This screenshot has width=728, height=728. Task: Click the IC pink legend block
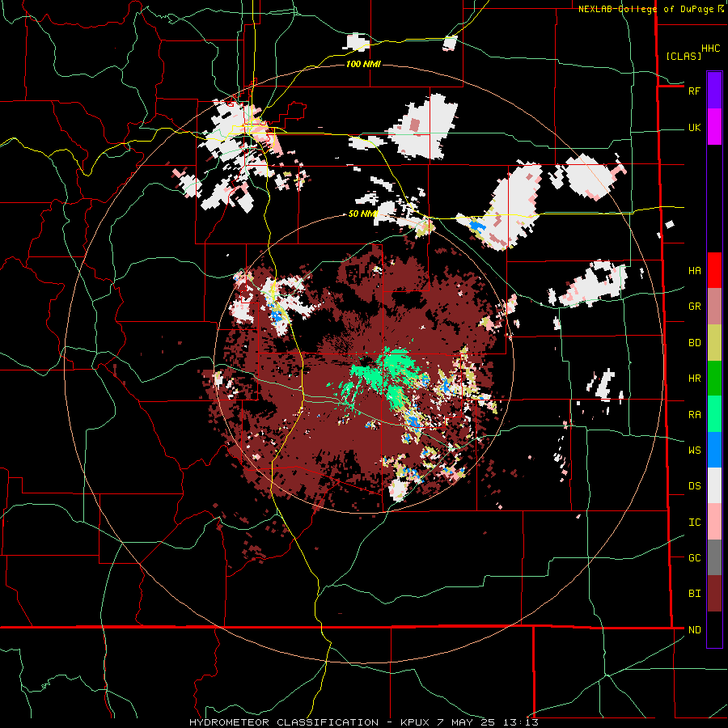(714, 522)
